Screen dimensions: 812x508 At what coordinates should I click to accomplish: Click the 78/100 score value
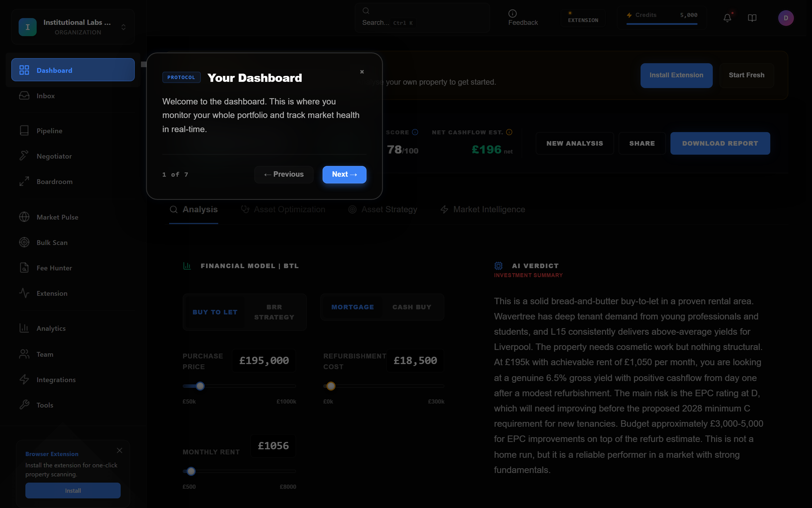(403, 150)
